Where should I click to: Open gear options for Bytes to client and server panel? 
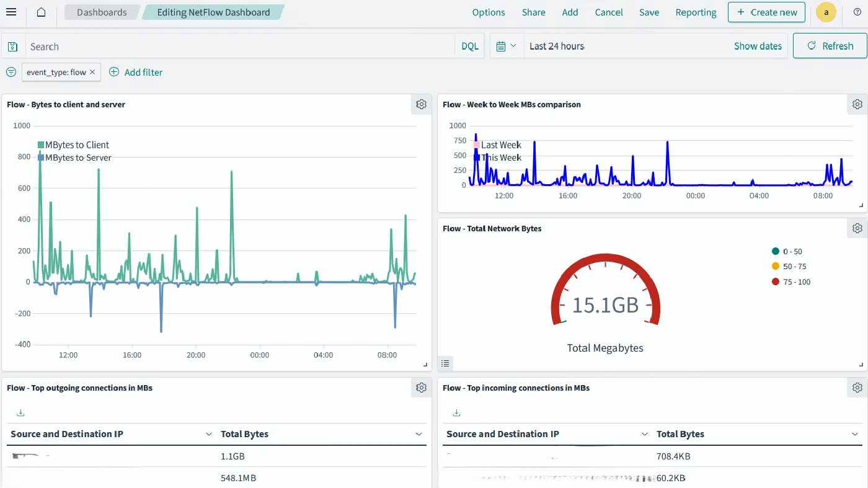coord(422,104)
